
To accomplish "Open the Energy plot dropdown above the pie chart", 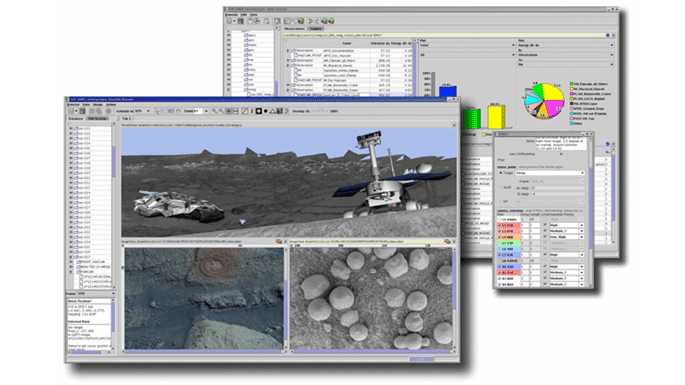I will click(566, 45).
